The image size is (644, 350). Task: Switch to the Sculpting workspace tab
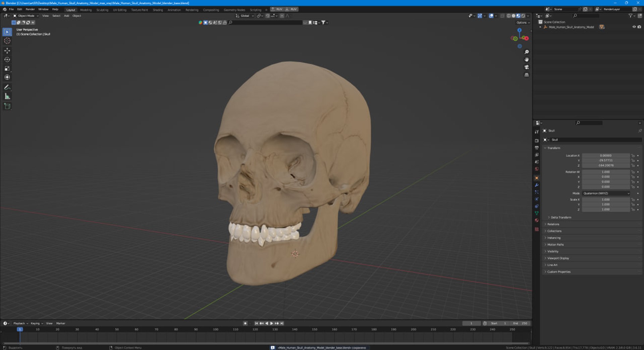point(102,10)
